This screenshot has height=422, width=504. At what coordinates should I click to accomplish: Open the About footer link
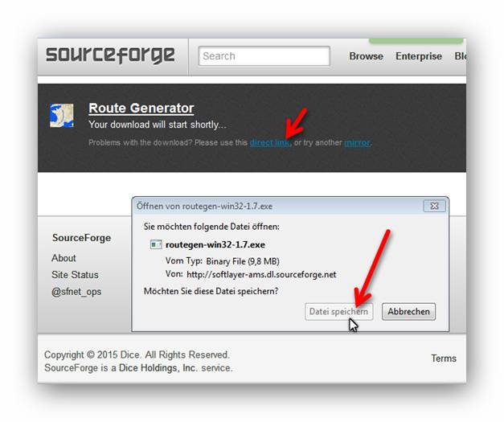tap(64, 258)
